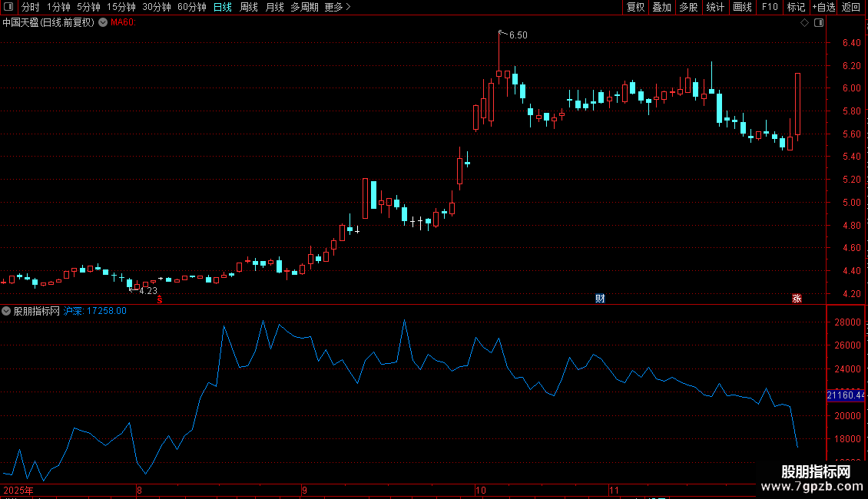Select the 1分钟 period tab

pyautogui.click(x=58, y=7)
